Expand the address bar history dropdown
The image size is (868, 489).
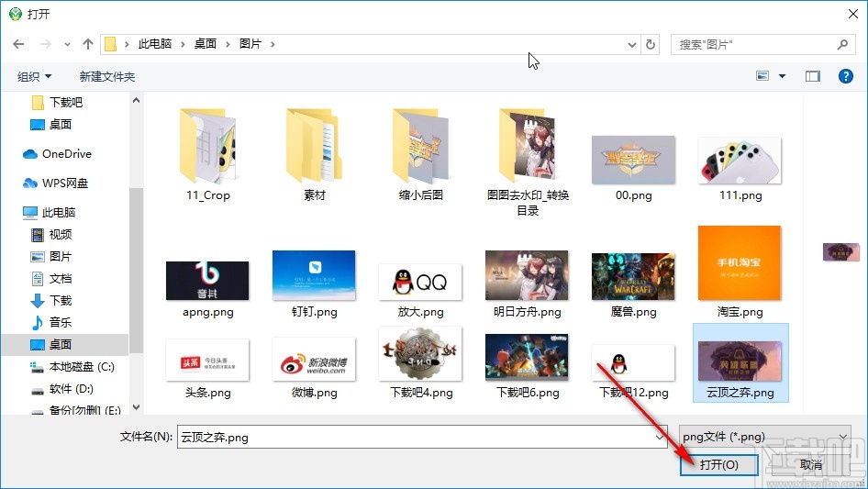click(631, 45)
